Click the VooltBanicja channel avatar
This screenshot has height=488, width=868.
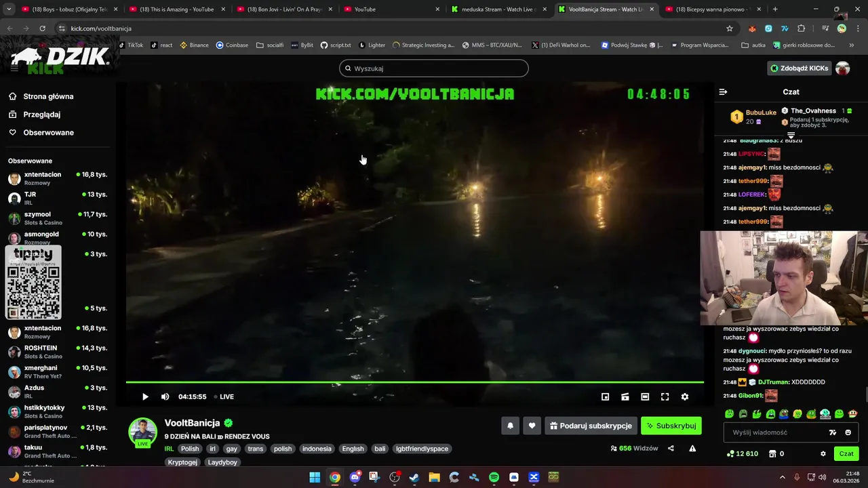[x=143, y=432]
